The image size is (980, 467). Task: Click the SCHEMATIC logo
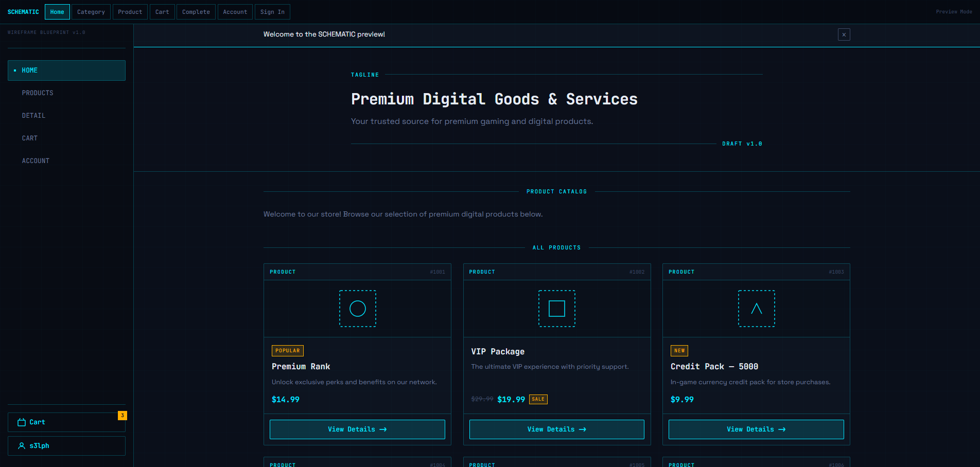(x=23, y=12)
